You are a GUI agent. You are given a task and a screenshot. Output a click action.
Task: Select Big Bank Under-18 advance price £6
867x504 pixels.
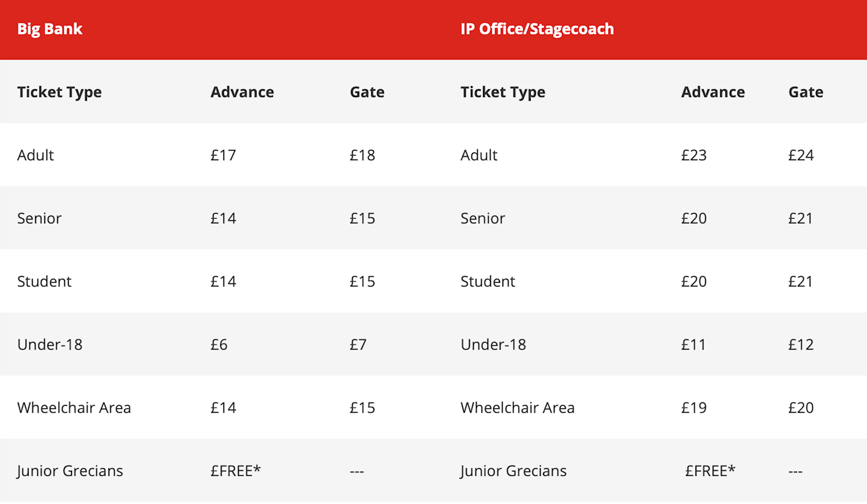(219, 345)
